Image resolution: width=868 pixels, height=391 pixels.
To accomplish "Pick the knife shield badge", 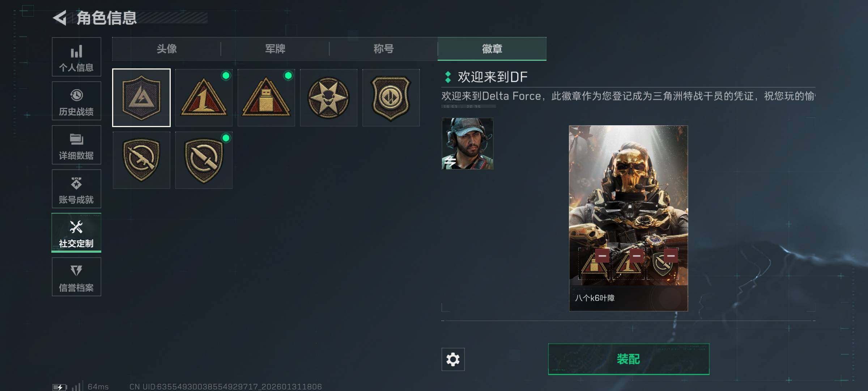I will click(x=204, y=160).
